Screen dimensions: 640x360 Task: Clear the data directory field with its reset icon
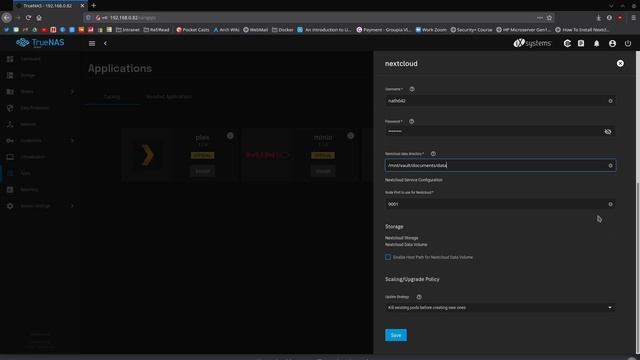click(610, 165)
